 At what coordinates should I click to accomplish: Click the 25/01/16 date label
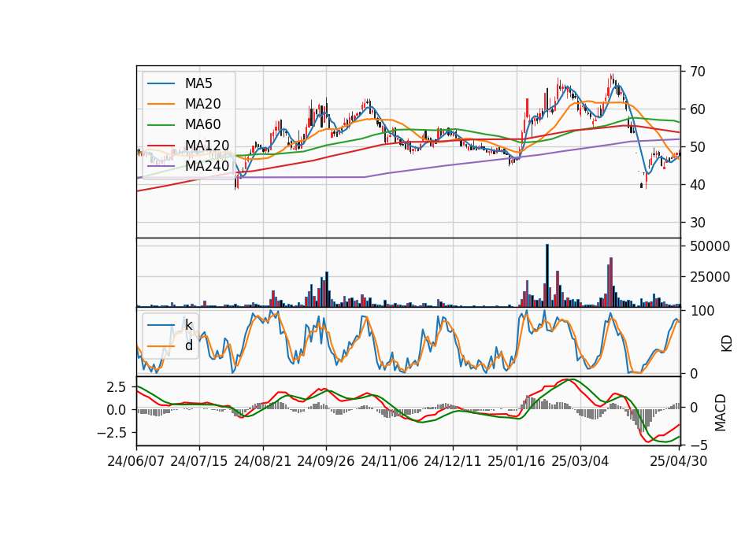click(517, 461)
